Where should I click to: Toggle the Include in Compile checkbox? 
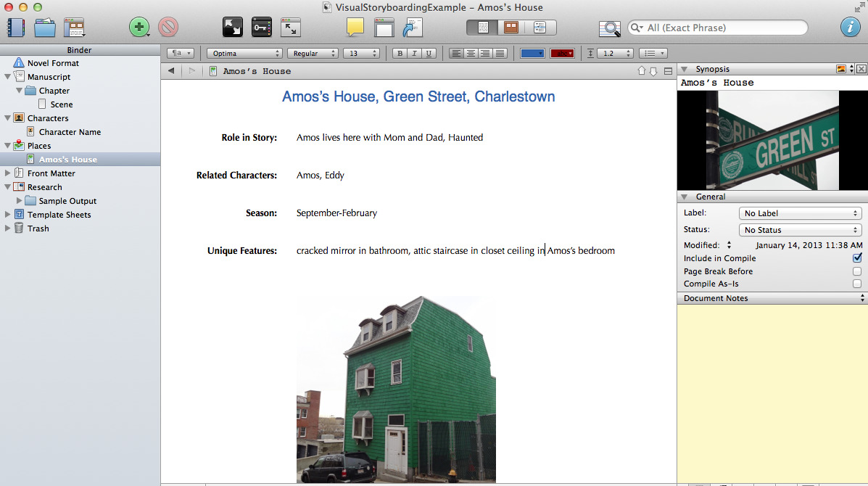(857, 258)
